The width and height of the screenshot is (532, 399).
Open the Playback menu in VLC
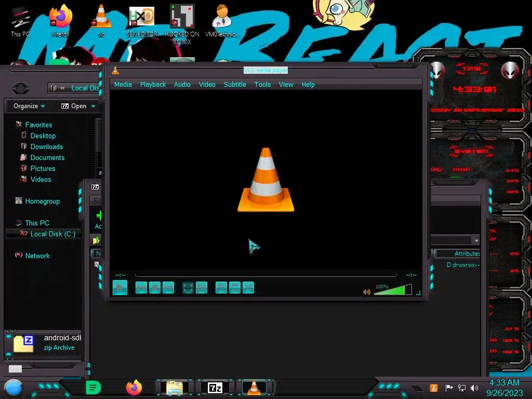pyautogui.click(x=153, y=85)
